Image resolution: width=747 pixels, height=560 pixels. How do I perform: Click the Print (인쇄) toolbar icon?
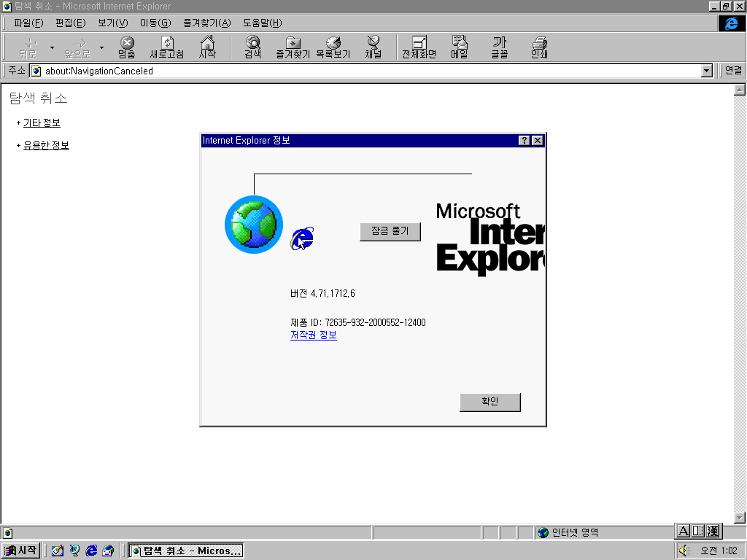point(539,47)
